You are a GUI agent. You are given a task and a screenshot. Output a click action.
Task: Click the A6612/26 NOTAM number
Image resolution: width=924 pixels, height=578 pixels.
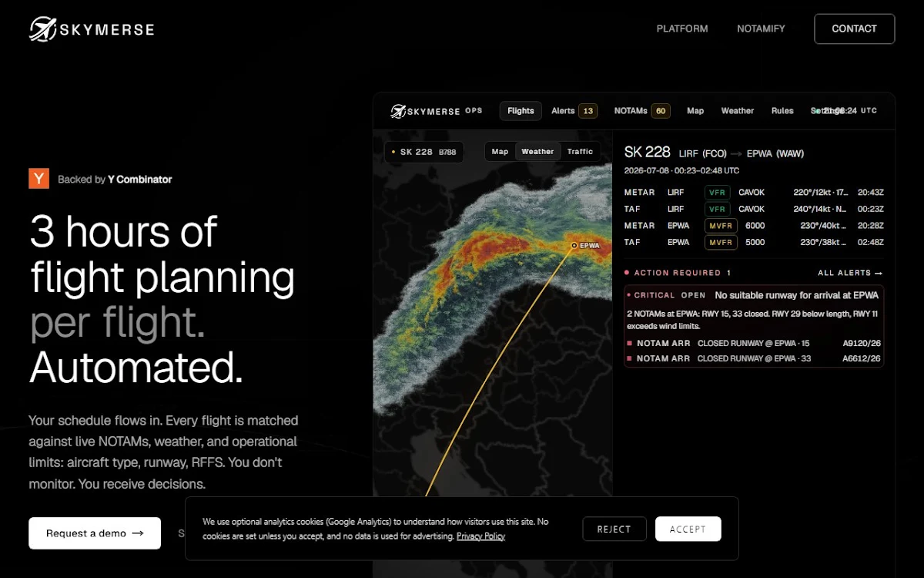click(862, 358)
